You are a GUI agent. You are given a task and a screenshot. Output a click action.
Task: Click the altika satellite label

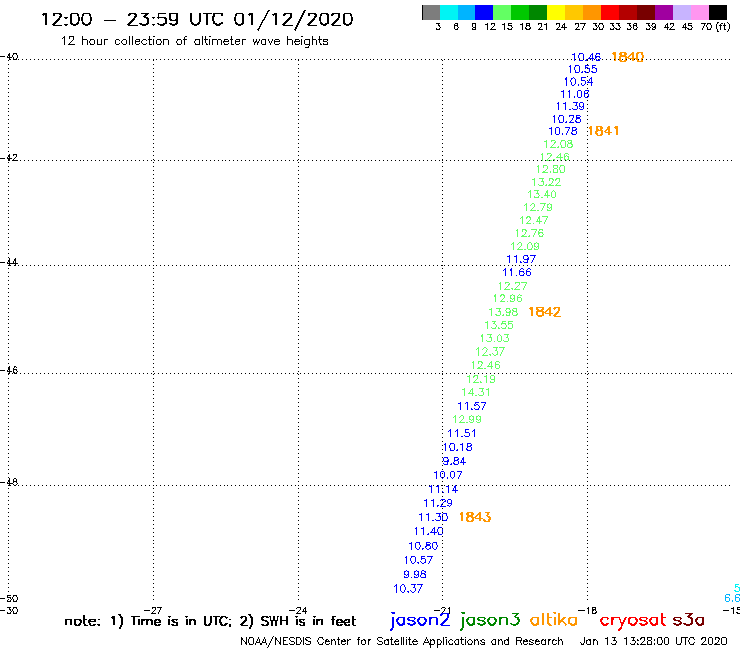coord(554,619)
